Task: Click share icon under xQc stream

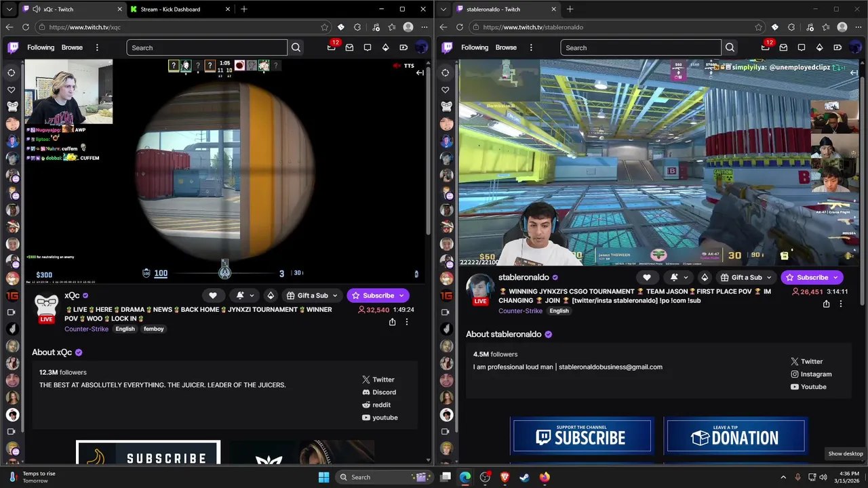Action: click(392, 322)
